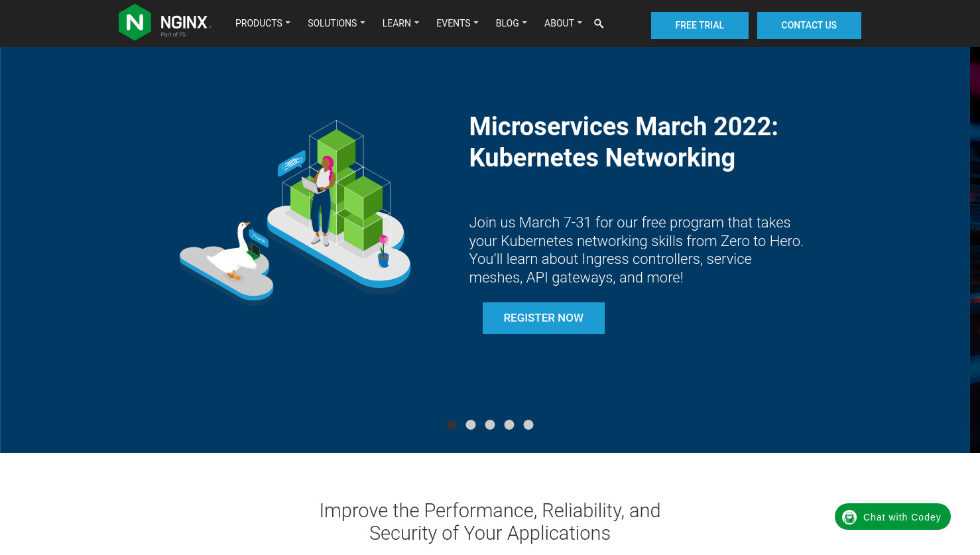Click the 'Part of F5' text
980x555 pixels.
coord(173,34)
